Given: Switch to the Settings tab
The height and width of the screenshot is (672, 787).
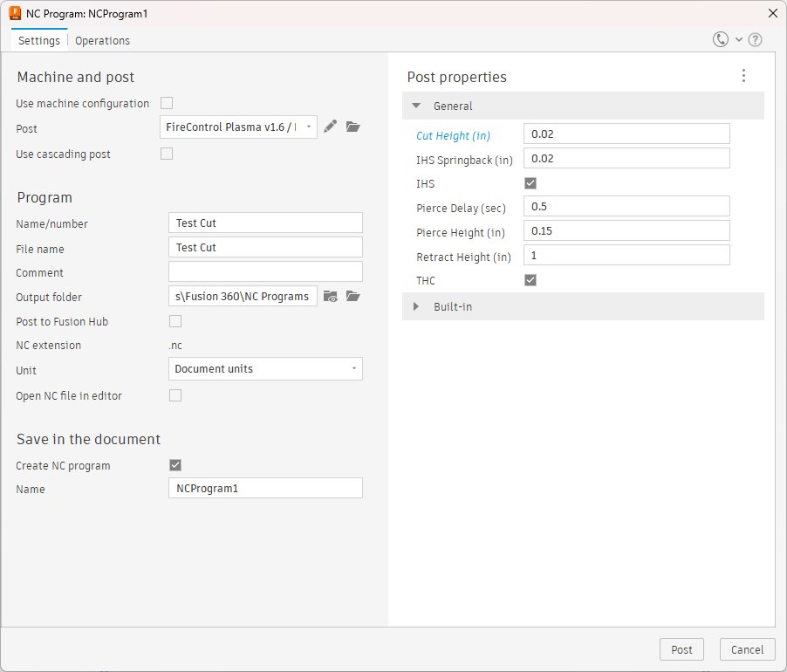Looking at the screenshot, I should point(39,41).
